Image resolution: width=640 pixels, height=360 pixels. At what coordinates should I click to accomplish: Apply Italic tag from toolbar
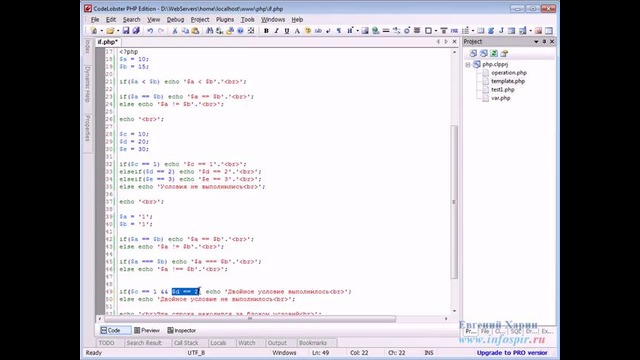point(276,31)
